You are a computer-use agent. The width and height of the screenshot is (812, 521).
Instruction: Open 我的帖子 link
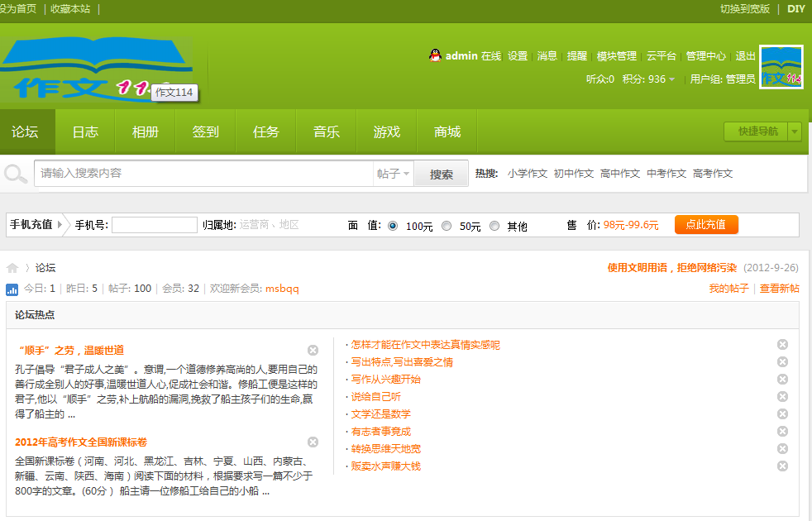click(x=728, y=289)
